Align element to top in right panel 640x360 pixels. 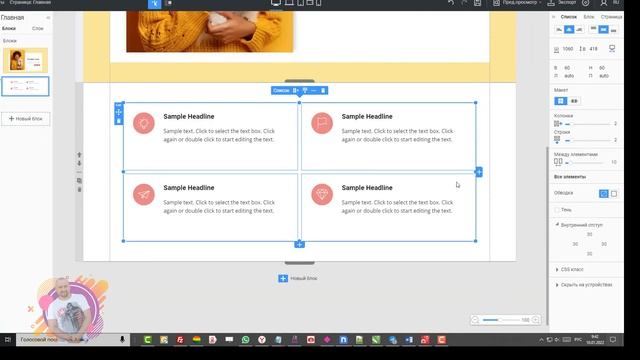pyautogui.click(x=593, y=30)
